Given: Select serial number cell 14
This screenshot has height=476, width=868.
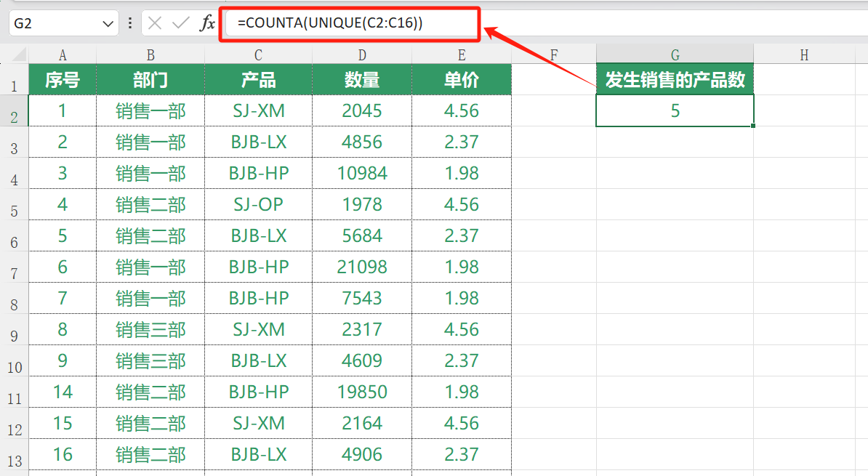Looking at the screenshot, I should [x=63, y=392].
